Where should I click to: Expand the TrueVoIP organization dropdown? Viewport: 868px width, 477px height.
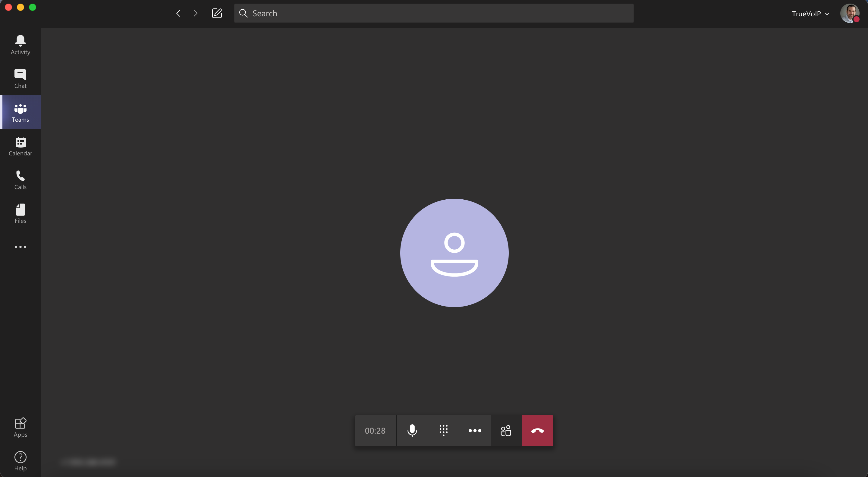click(x=810, y=14)
